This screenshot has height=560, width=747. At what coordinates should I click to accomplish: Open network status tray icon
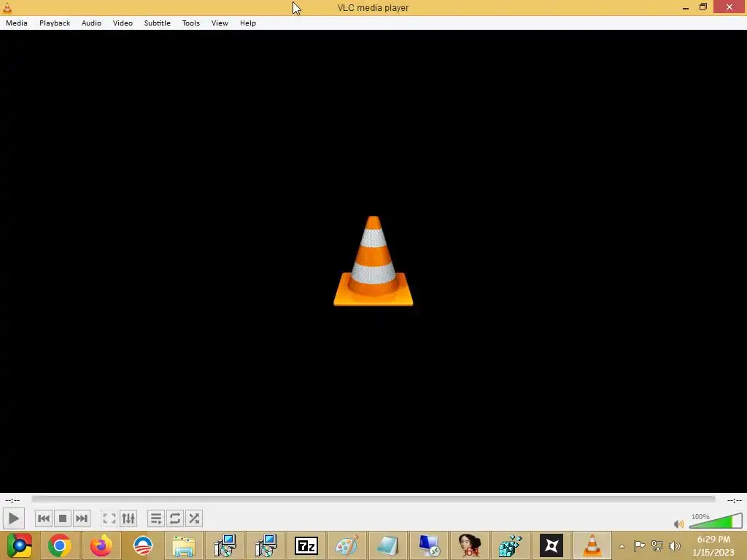[657, 545]
